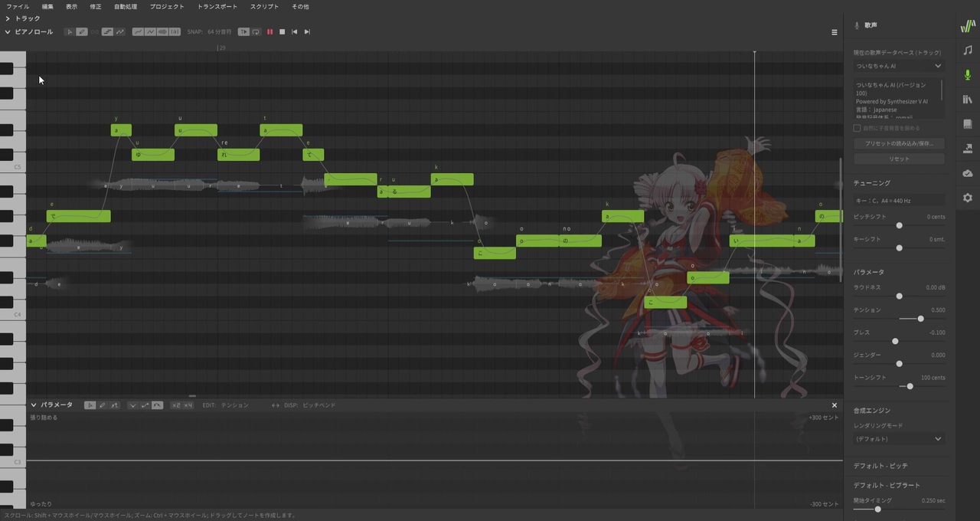Pause playback with the red pause button
The width and height of the screenshot is (980, 521).
[269, 32]
